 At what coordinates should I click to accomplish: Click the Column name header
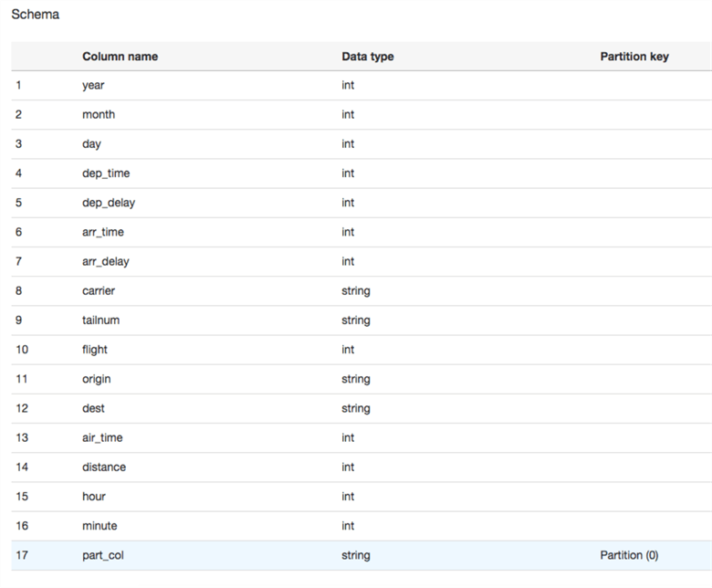tap(120, 57)
